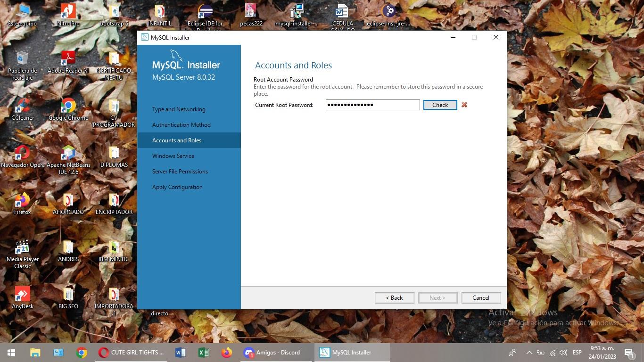This screenshot has height=362, width=644.
Task: Minimize the MySQL Installer window
Action: click(x=453, y=37)
